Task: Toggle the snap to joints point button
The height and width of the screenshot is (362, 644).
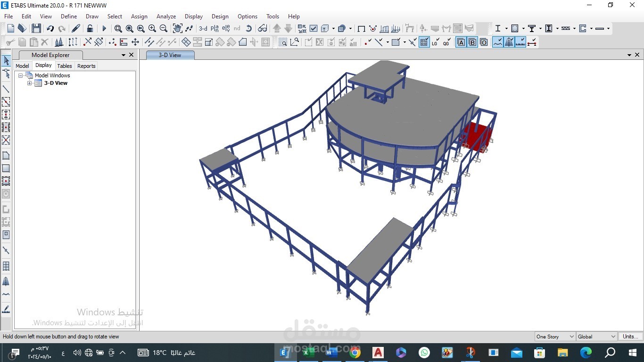Action: pyautogui.click(x=368, y=42)
